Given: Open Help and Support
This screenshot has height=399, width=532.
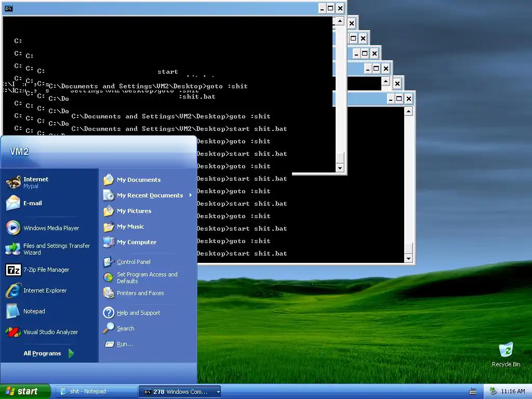Looking at the screenshot, I should click(148, 312).
